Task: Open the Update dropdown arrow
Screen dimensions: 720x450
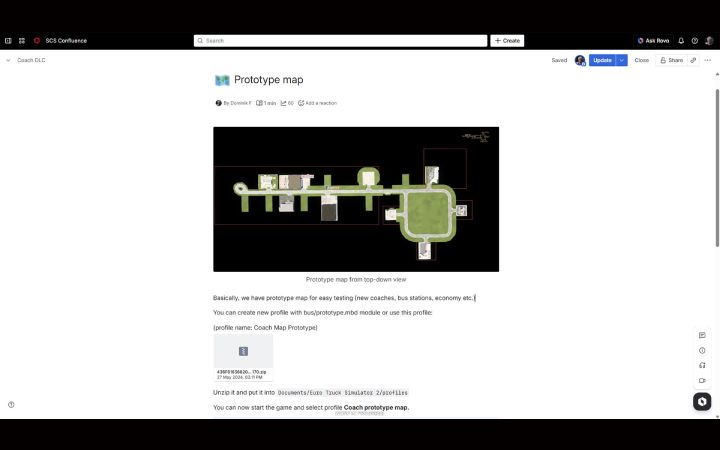Action: (622, 60)
